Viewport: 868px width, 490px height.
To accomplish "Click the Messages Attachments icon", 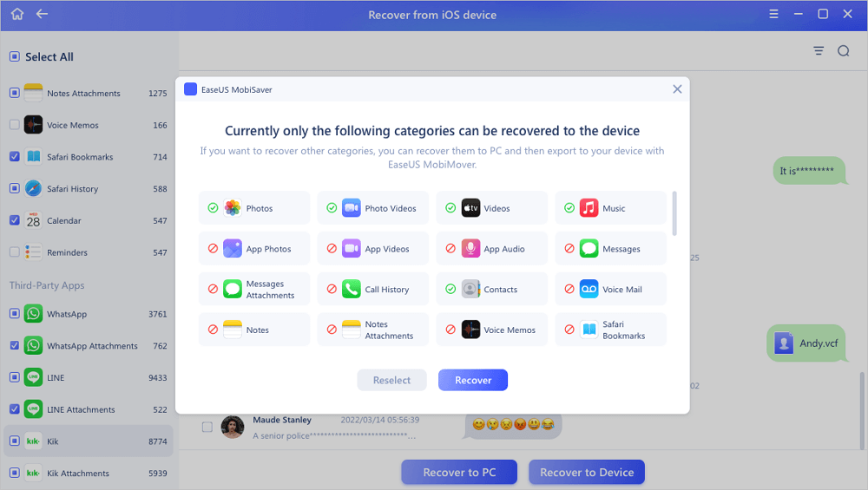I will pyautogui.click(x=233, y=289).
